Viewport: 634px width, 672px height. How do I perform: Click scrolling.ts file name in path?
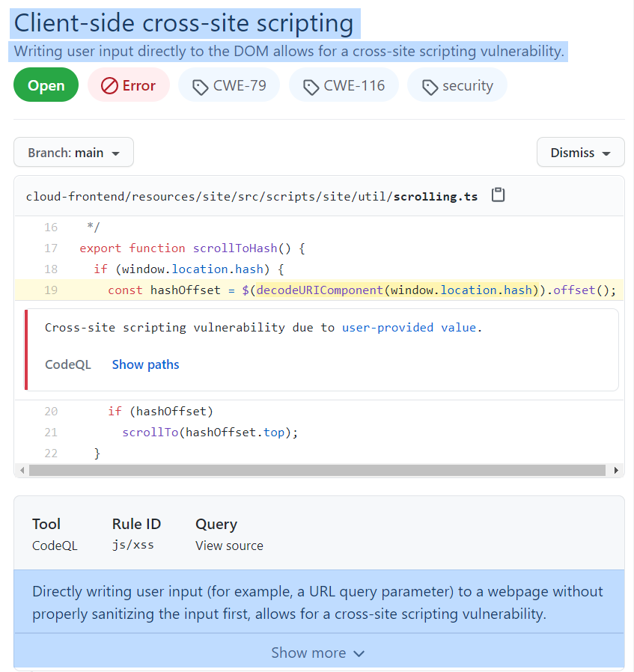pos(435,196)
